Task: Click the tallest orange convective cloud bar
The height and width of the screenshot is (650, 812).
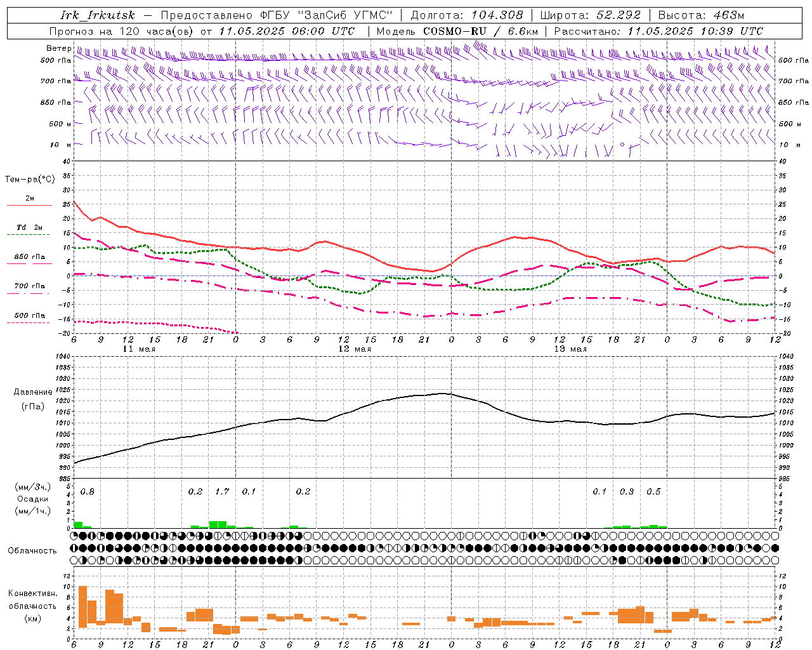Action: (82, 607)
